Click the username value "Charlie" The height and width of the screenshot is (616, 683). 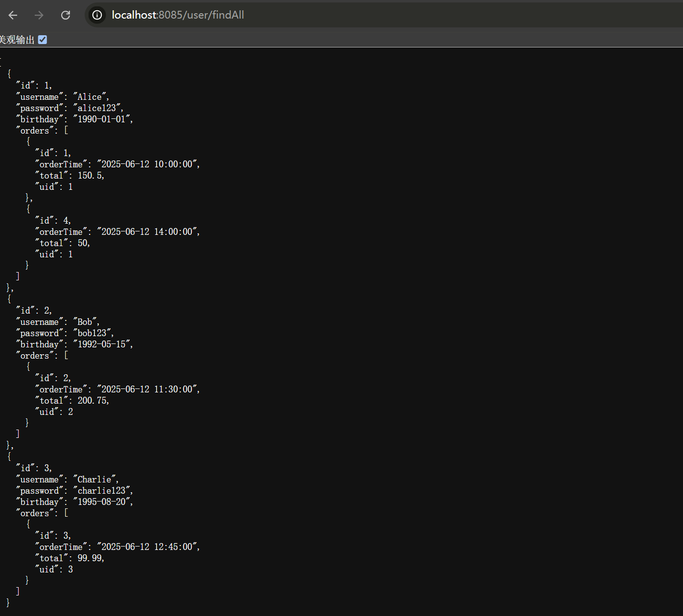95,479
